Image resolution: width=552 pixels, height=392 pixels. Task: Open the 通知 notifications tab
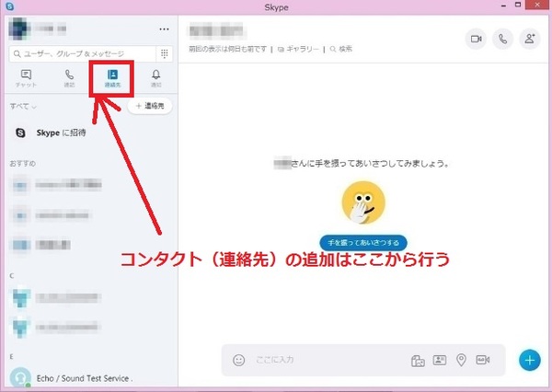(155, 78)
